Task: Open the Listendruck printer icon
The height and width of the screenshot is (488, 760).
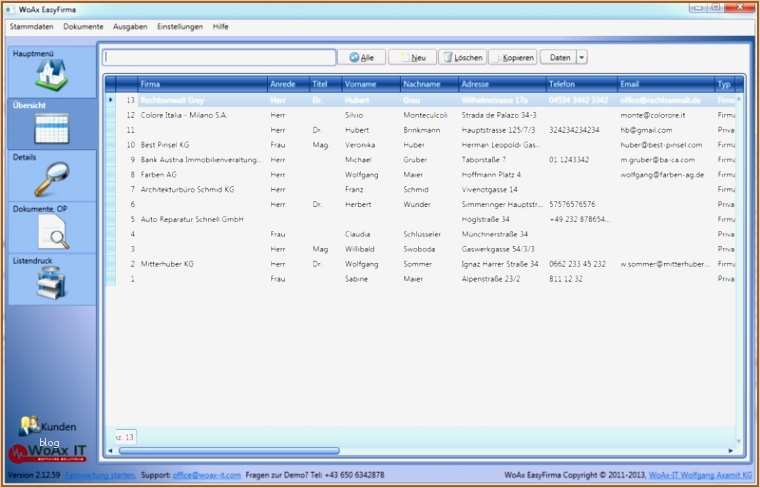Action: 51,283
